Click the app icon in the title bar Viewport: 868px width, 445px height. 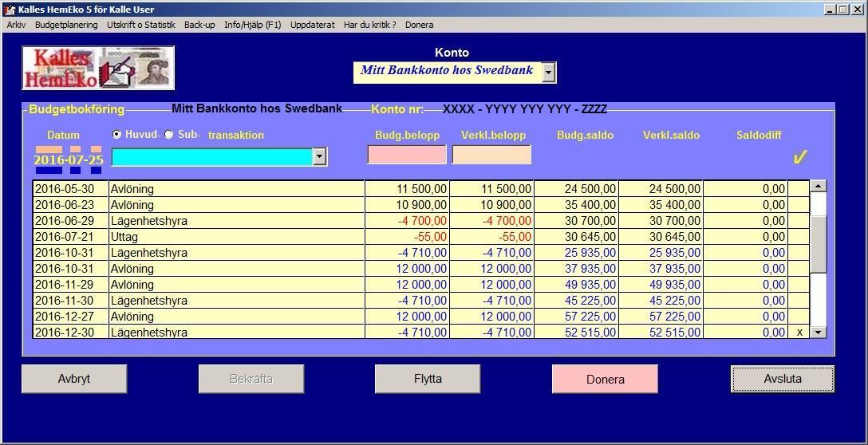click(x=10, y=10)
